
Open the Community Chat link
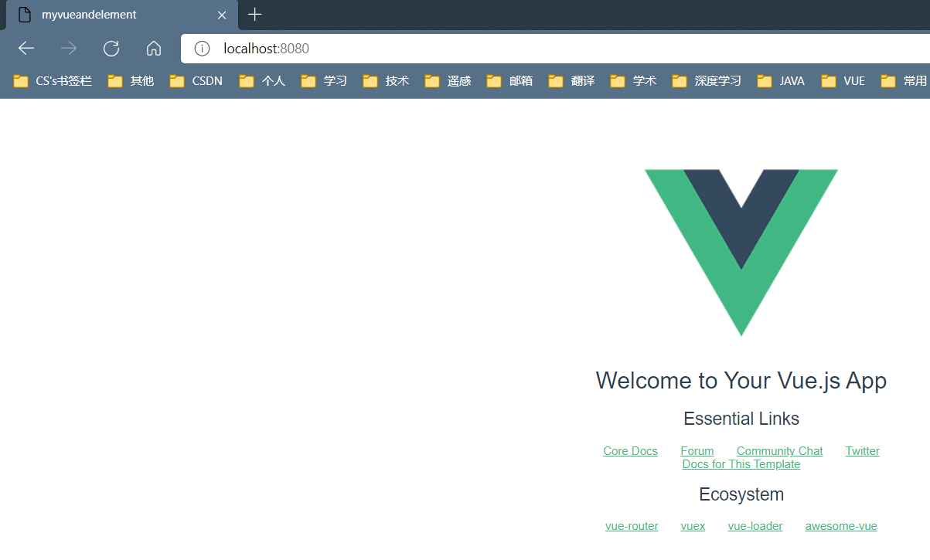779,451
